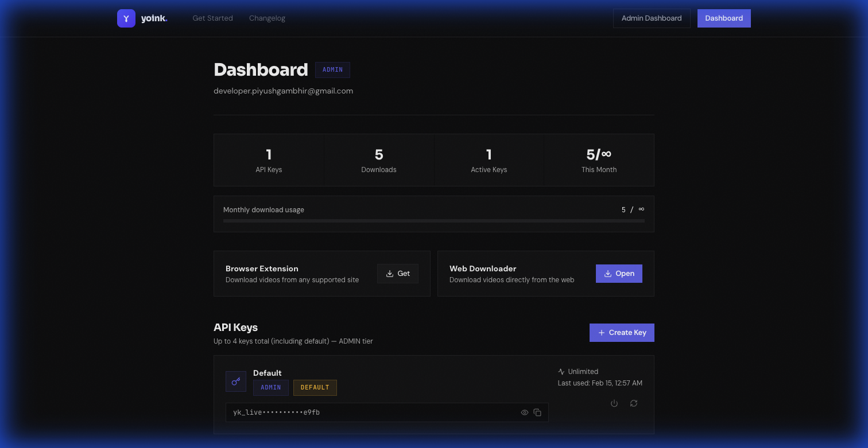Click the yellow DEFAULT tag on key

(x=315, y=388)
